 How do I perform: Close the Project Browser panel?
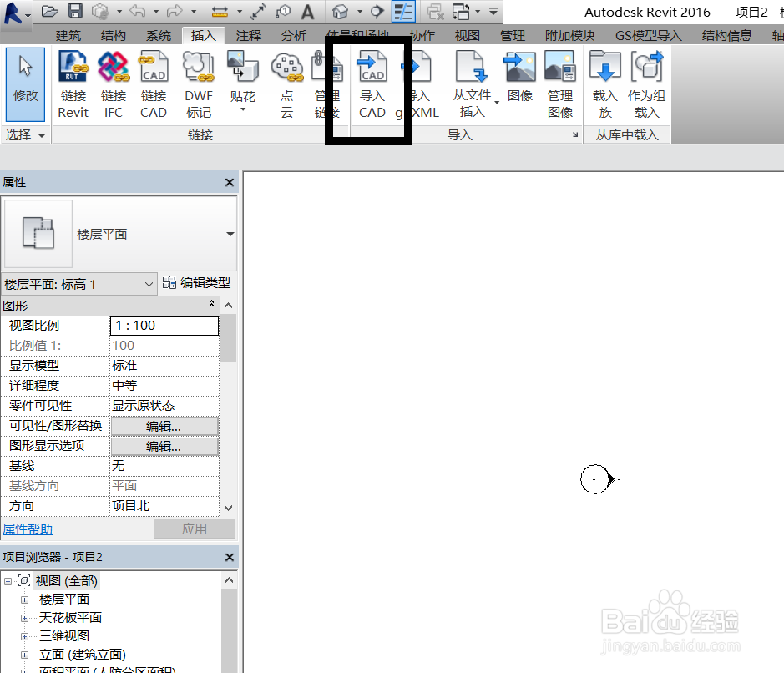pyautogui.click(x=230, y=557)
